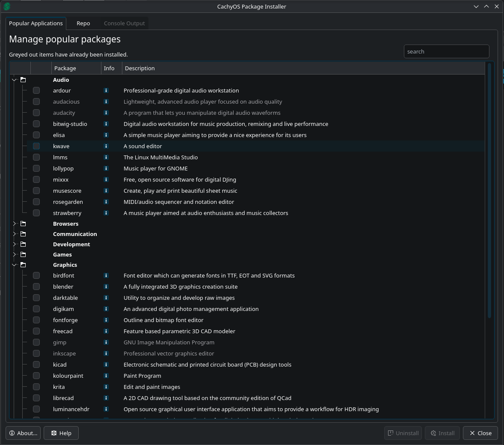Check the musescore checkbox

click(36, 191)
